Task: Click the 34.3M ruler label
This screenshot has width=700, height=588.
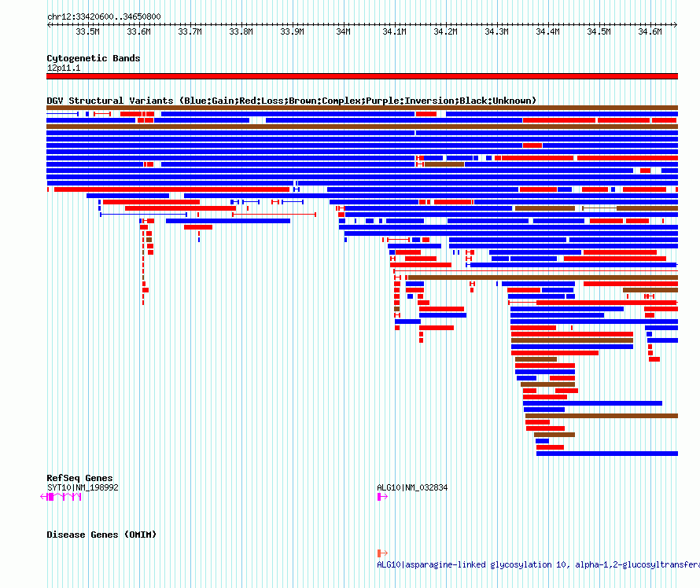Action: pos(496,31)
